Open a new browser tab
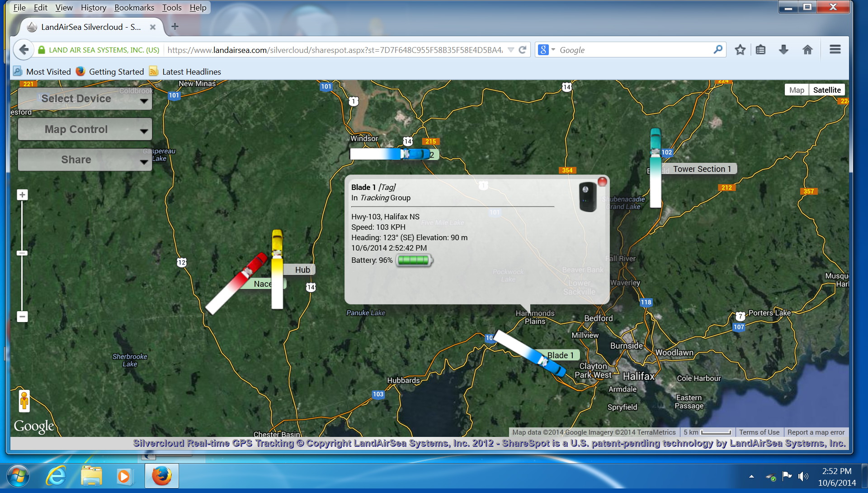 175,27
